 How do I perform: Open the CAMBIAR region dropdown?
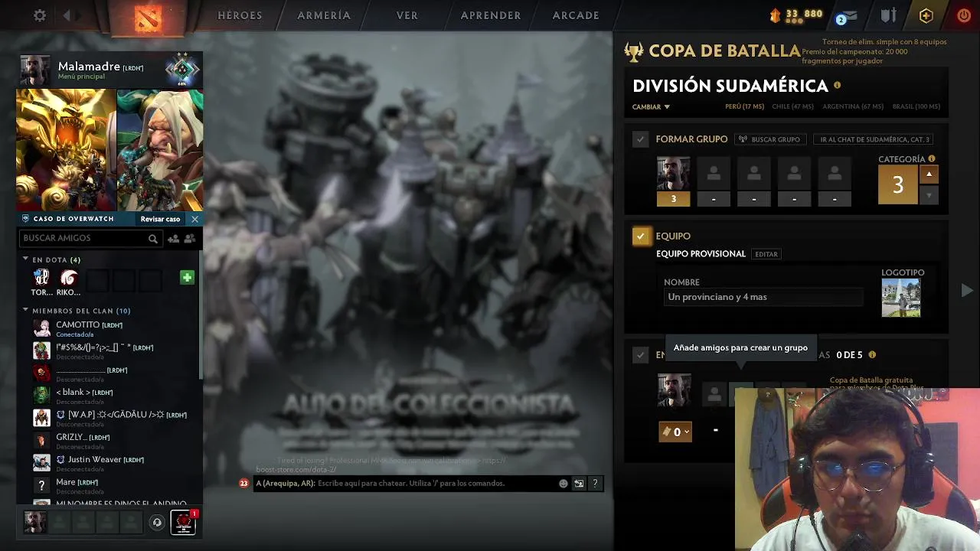(x=651, y=107)
